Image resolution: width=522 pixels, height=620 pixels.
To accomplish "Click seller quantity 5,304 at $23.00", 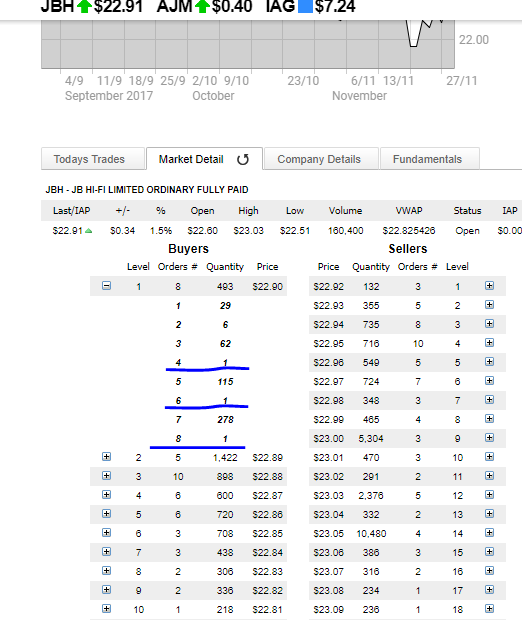I will coord(371,439).
